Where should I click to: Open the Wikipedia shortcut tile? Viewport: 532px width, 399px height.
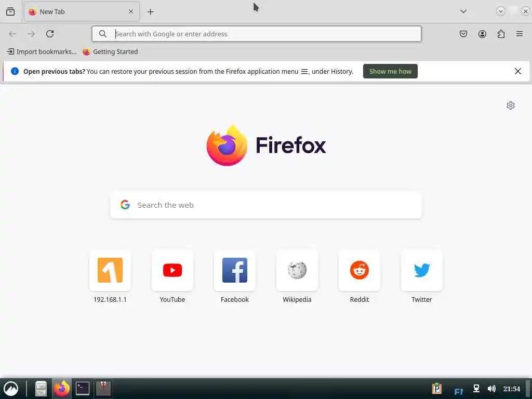click(297, 270)
